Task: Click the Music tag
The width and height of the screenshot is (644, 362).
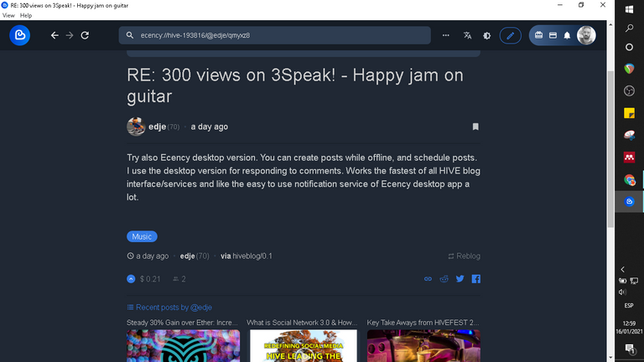Action: pos(142,236)
